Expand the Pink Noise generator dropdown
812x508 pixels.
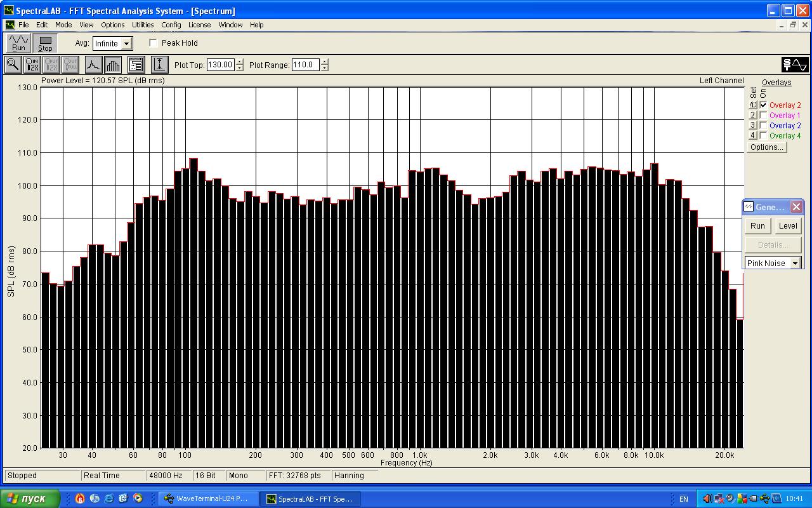794,264
